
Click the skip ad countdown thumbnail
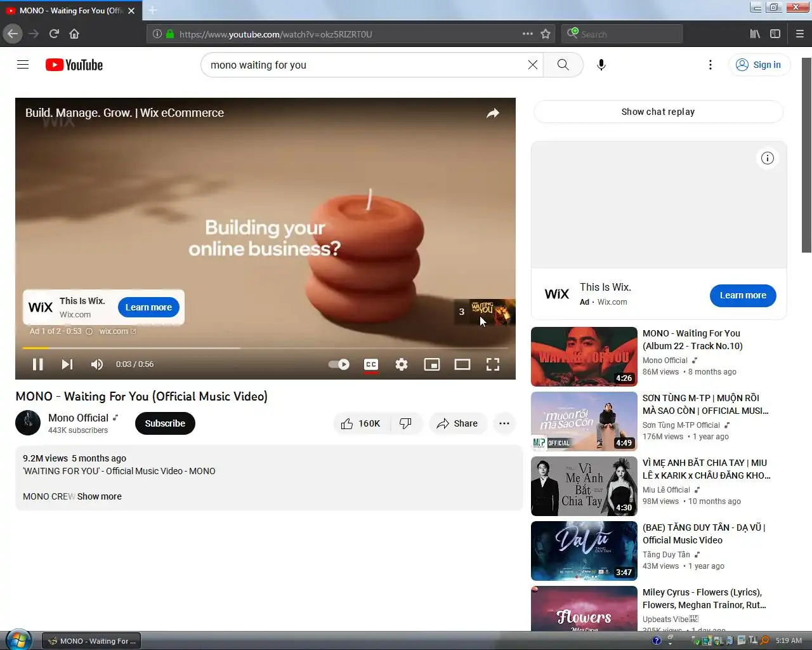click(x=485, y=312)
